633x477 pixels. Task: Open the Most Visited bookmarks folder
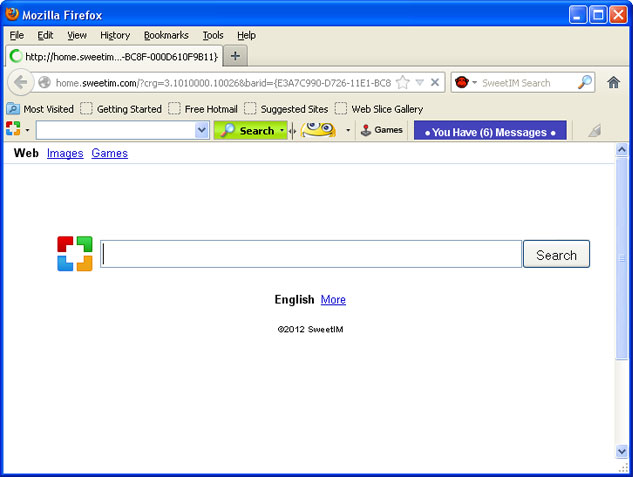pos(40,109)
